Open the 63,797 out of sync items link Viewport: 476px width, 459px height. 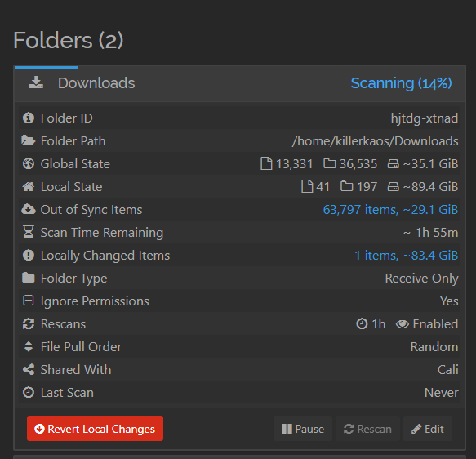[390, 209]
